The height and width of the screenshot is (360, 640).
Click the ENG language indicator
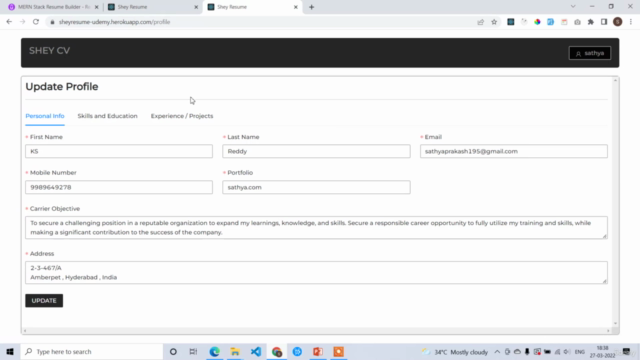click(580, 352)
